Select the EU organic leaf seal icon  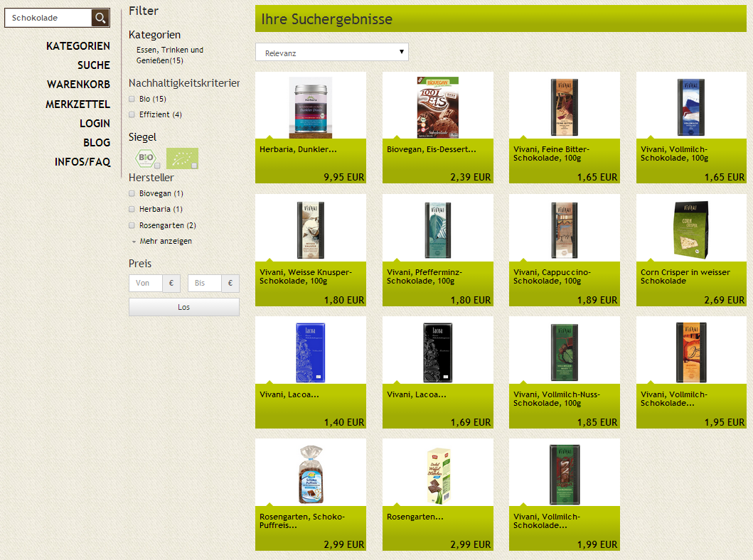tap(181, 158)
